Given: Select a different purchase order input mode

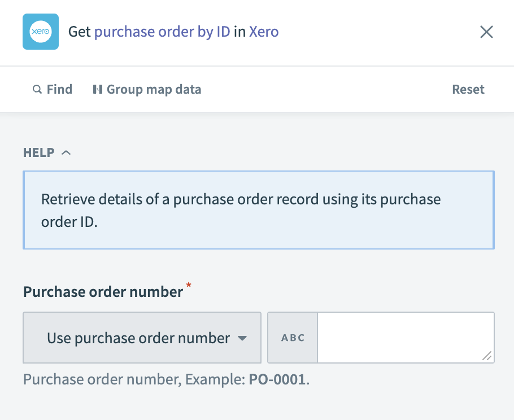Looking at the screenshot, I should click(x=141, y=338).
